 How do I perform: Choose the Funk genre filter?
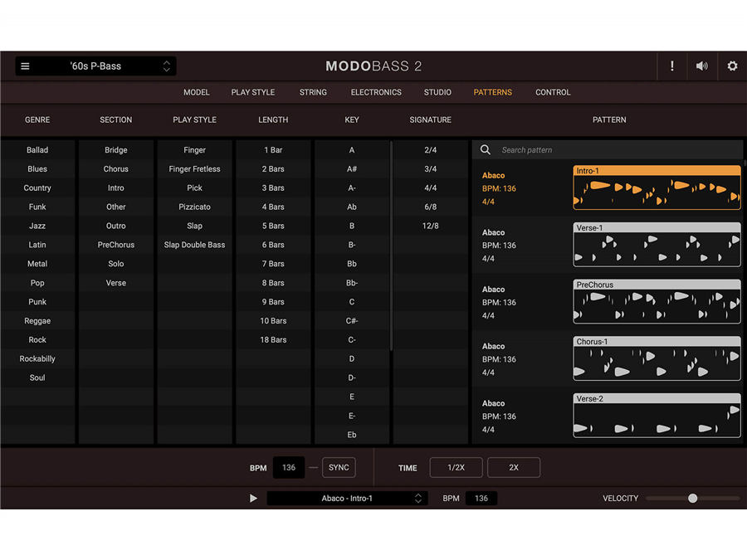[37, 207]
